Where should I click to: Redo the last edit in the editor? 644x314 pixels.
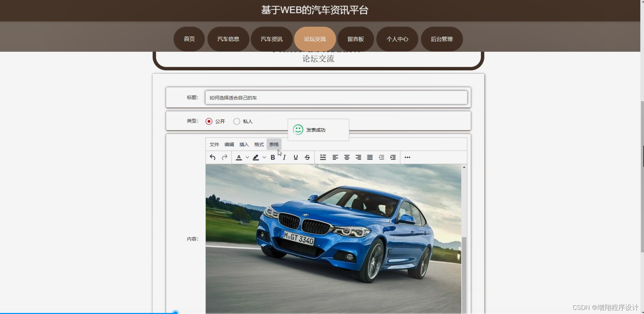click(224, 157)
